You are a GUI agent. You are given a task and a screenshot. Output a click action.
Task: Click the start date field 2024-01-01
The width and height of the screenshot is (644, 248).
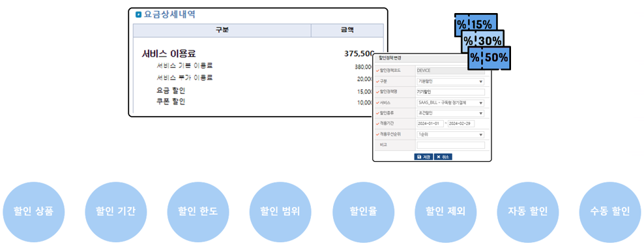tap(430, 124)
